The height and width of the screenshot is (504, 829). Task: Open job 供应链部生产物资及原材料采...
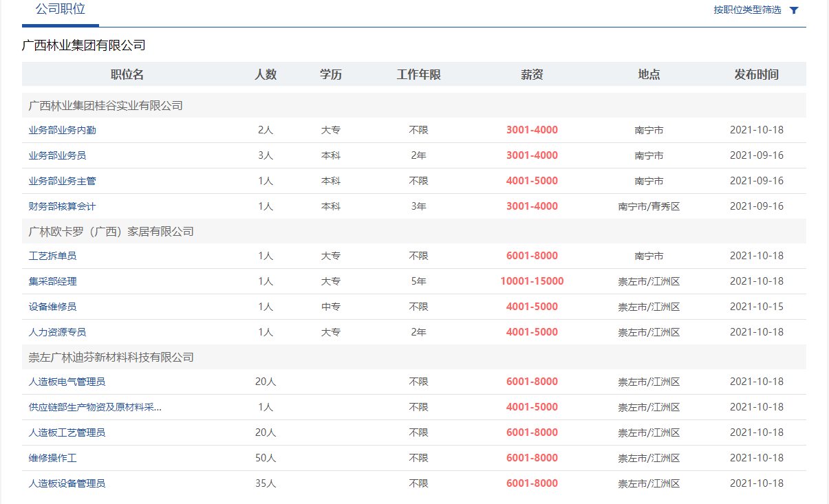(x=96, y=407)
